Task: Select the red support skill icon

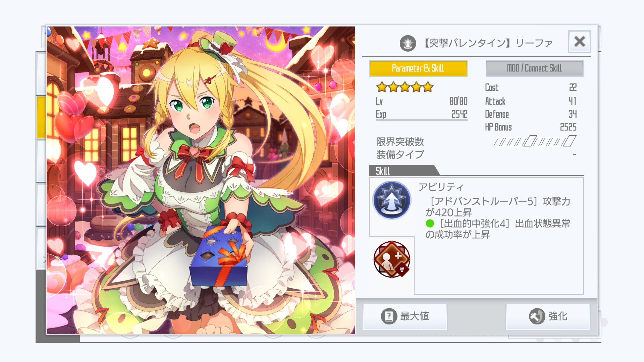Action: click(x=391, y=259)
